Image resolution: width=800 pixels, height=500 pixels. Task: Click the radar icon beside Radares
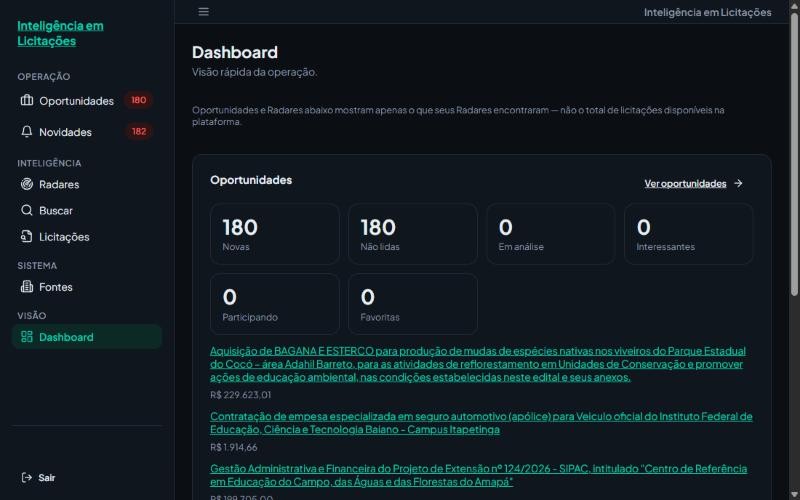pos(27,184)
